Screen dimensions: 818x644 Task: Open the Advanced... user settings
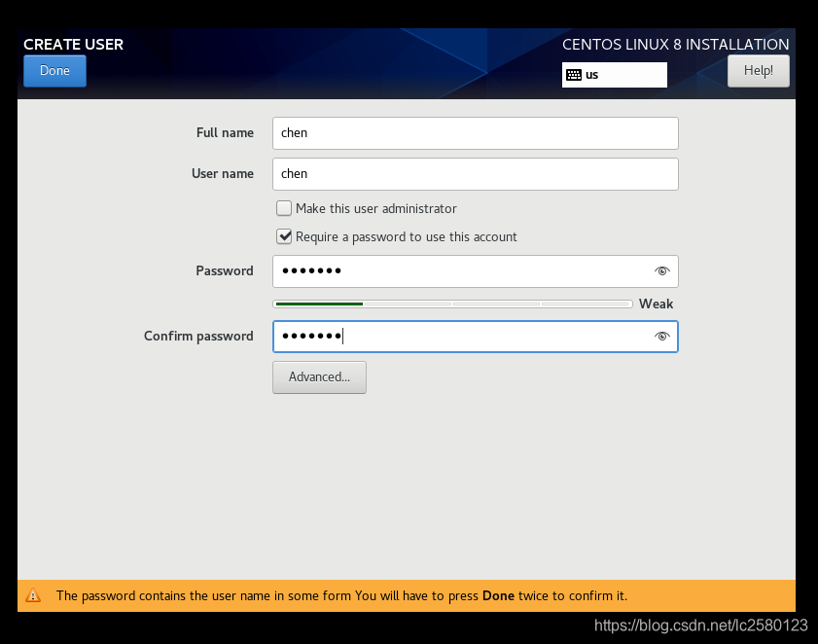tap(319, 377)
